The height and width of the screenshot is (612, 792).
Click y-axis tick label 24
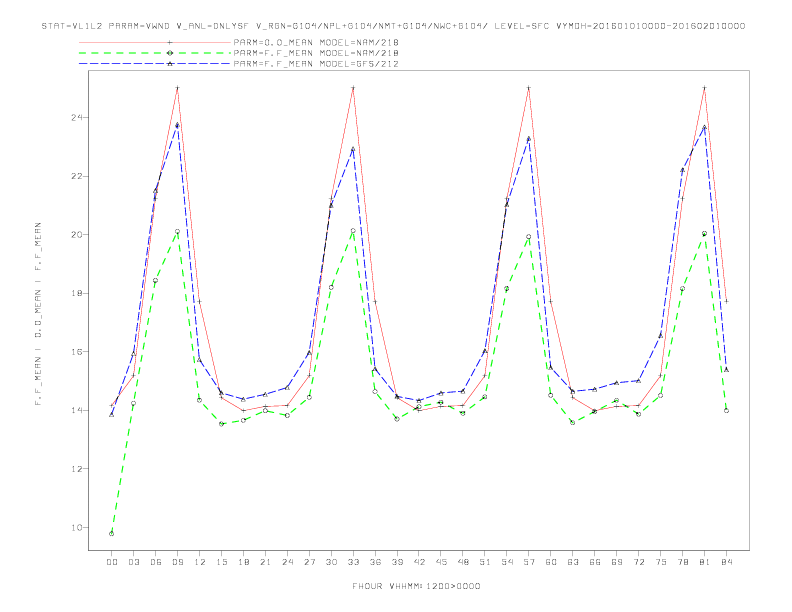click(x=76, y=118)
